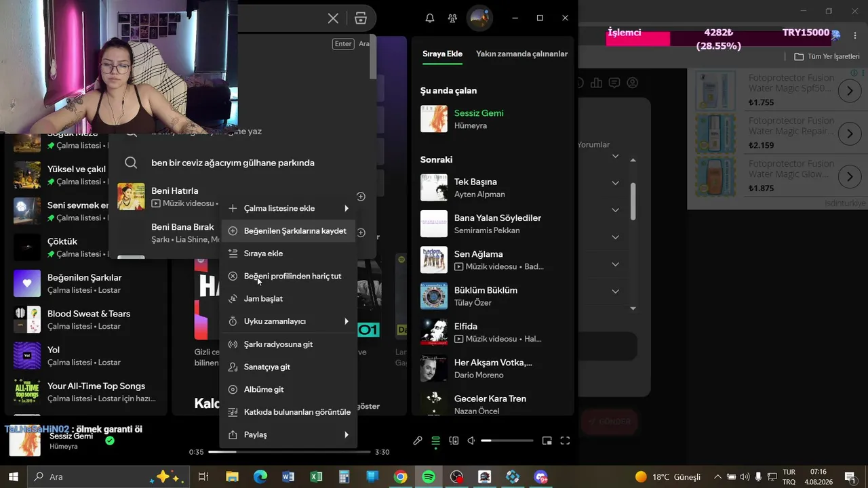The width and height of the screenshot is (868, 488).
Task: Add Beni Hatırla with its plus circle
Action: coord(361,197)
